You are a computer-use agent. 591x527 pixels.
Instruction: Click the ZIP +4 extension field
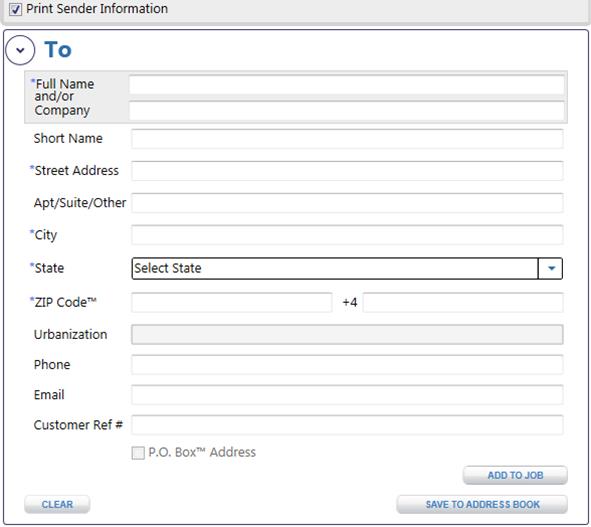(463, 302)
